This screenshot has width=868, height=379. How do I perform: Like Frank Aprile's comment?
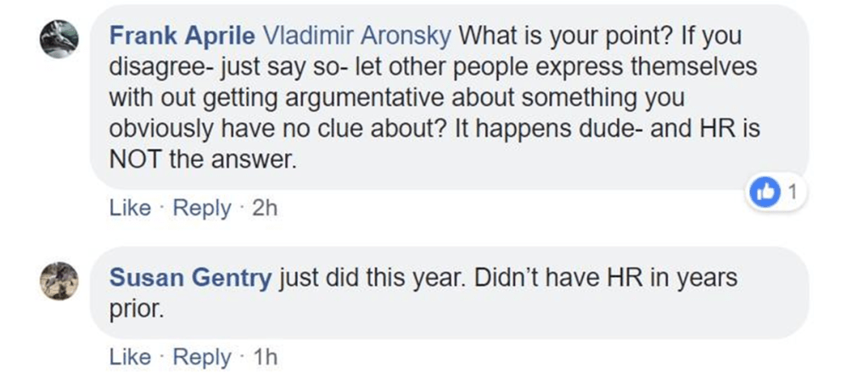(x=129, y=208)
